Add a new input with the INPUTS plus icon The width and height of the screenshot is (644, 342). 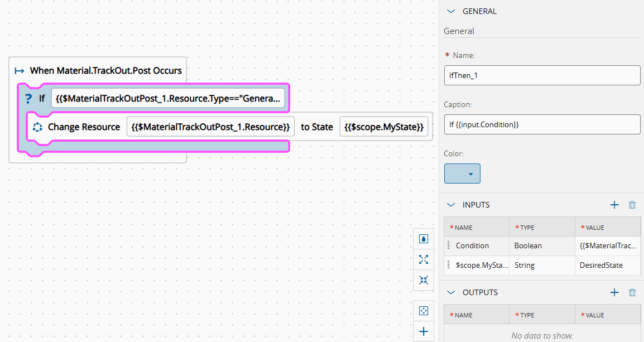[614, 205]
